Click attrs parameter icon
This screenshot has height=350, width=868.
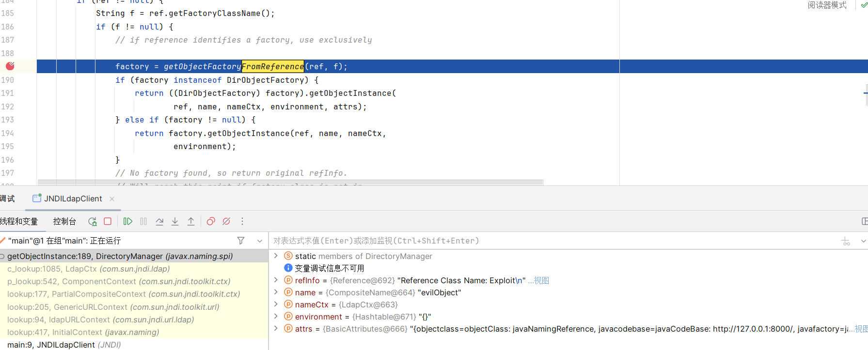[288, 328]
